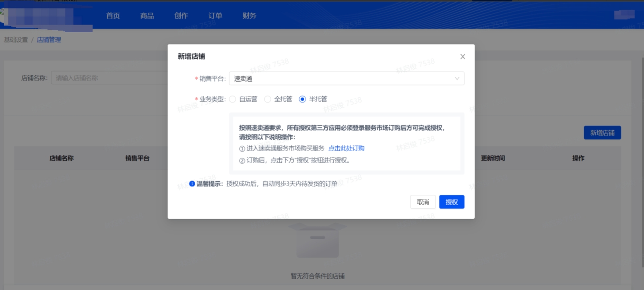Select the 自运营 business type
This screenshot has height=290, width=644.
pos(233,99)
